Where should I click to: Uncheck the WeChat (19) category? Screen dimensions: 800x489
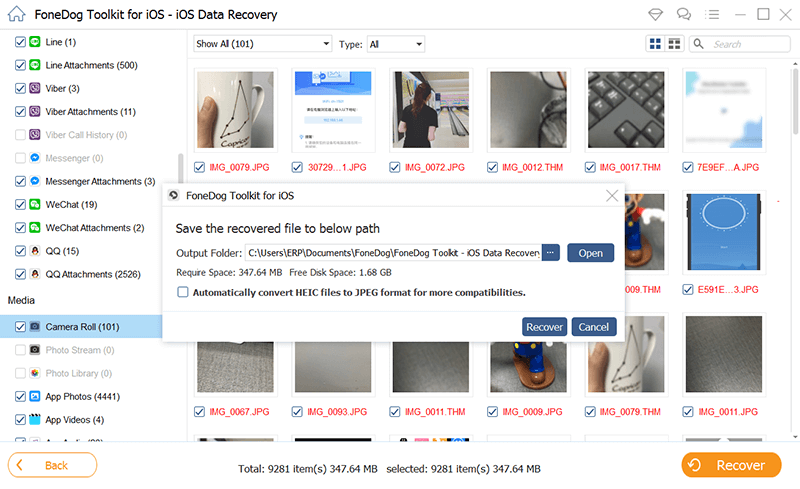(21, 204)
